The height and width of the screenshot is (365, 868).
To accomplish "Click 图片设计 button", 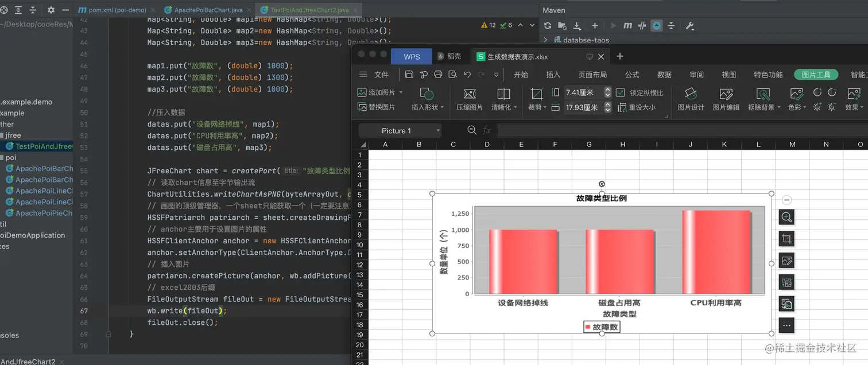I will (x=691, y=99).
